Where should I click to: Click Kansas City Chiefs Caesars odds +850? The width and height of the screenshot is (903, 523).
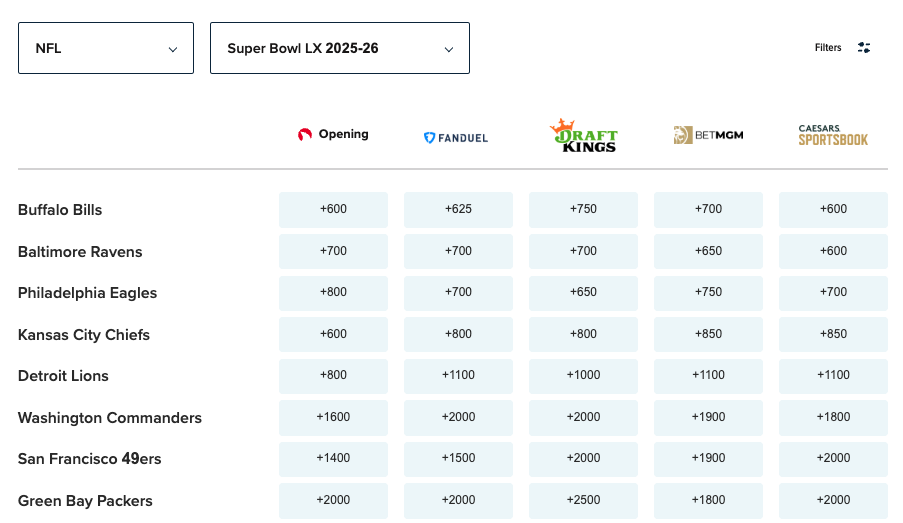(x=833, y=335)
